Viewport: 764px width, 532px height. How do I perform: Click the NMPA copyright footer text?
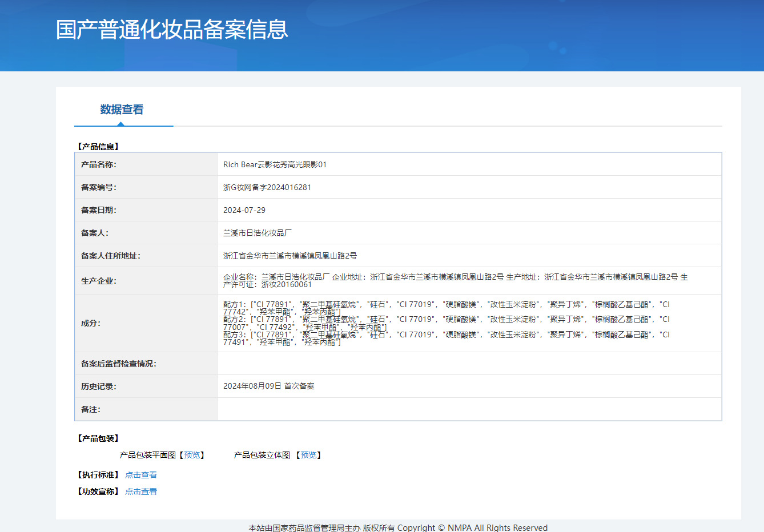coord(398,527)
